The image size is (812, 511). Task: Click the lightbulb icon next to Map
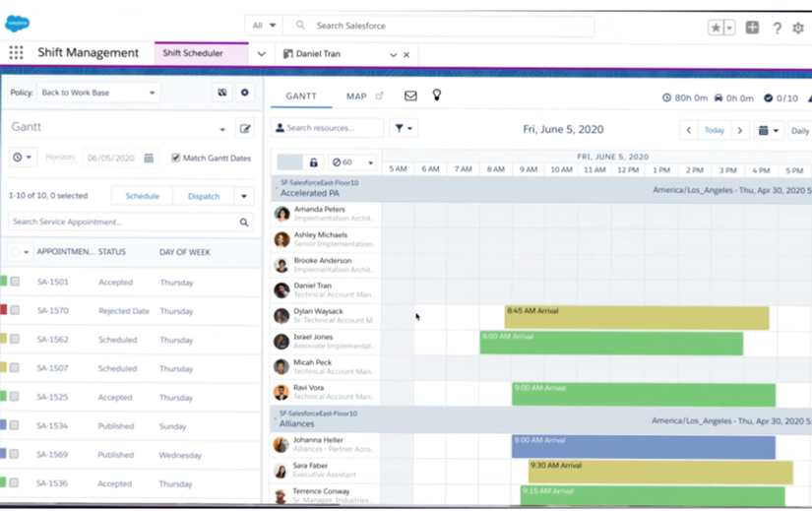click(437, 96)
